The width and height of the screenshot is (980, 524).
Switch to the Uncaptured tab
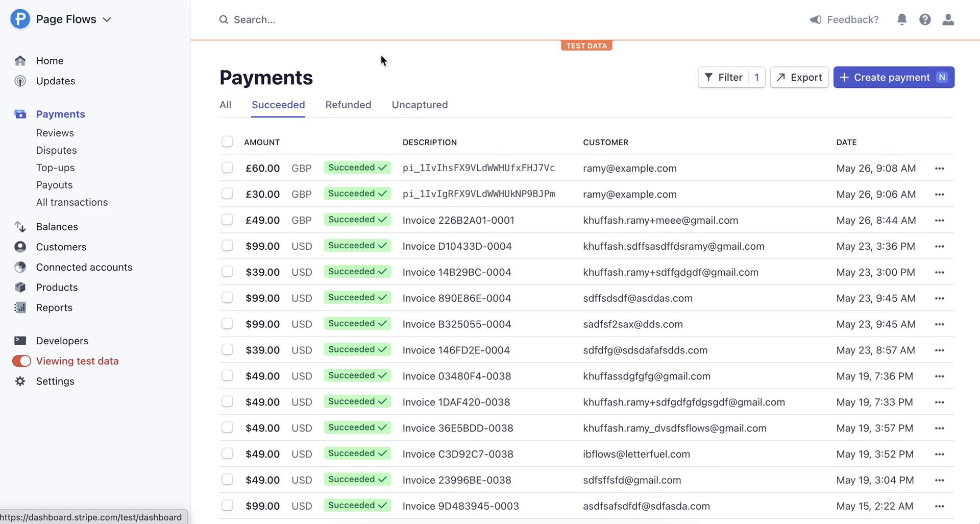coord(420,105)
